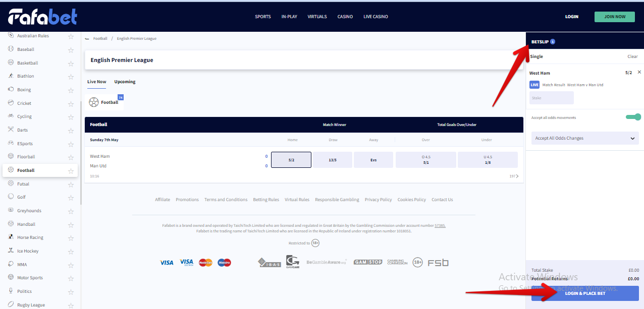The height and width of the screenshot is (309, 644).
Task: Toggle the Boxing favourite star
Action: tap(71, 90)
